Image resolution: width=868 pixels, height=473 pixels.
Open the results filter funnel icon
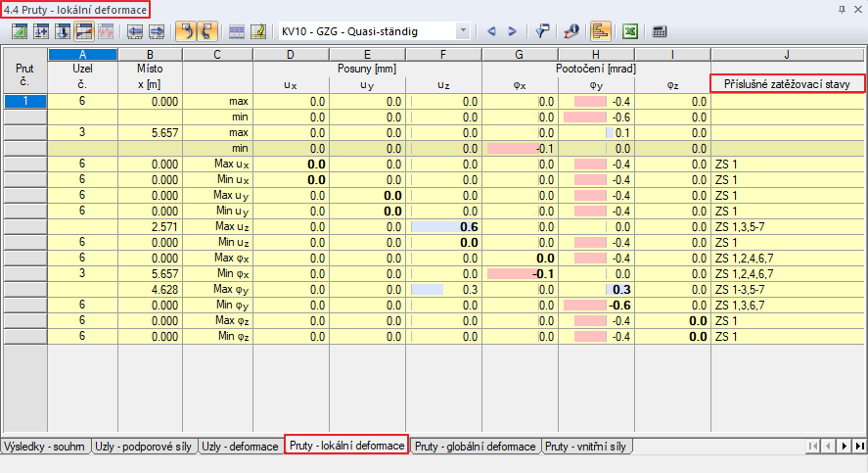542,31
